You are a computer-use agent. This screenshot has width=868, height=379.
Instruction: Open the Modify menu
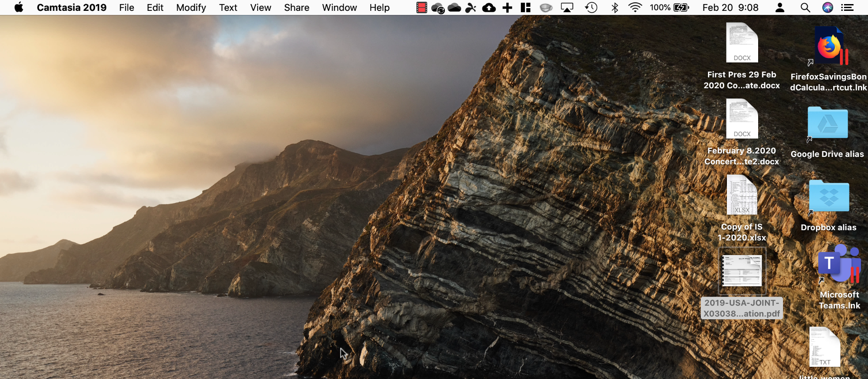click(x=191, y=8)
